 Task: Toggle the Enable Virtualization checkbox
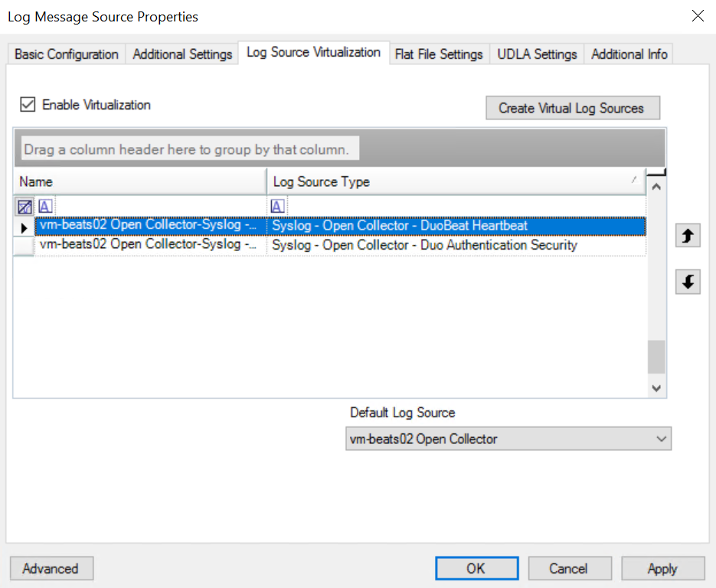tap(28, 105)
